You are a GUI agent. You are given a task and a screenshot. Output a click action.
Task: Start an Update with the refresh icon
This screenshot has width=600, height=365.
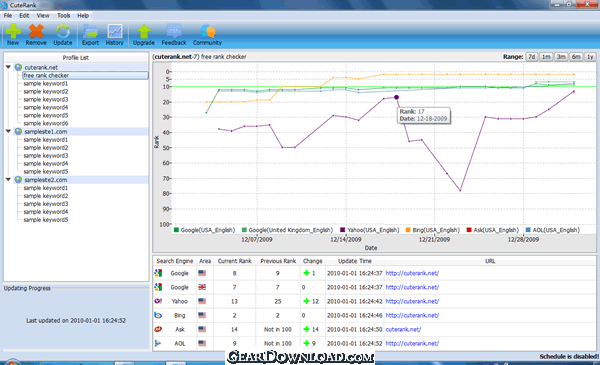pyautogui.click(x=63, y=31)
